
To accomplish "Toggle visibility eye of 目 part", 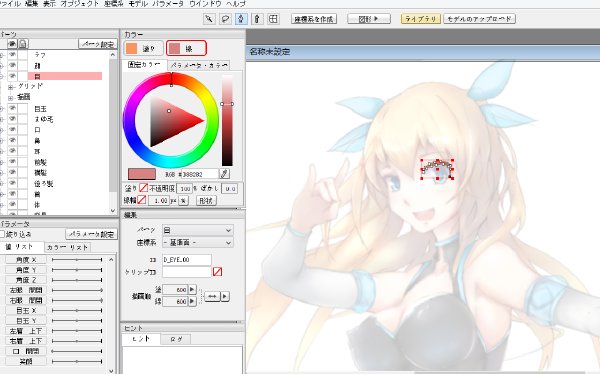I will (12, 76).
